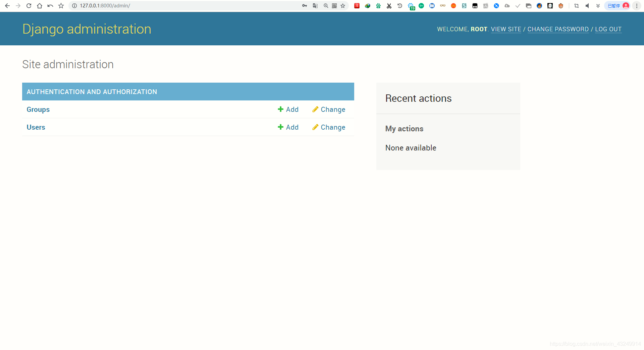Click Change for Groups
Viewport: 644px width, 350px height.
point(329,110)
